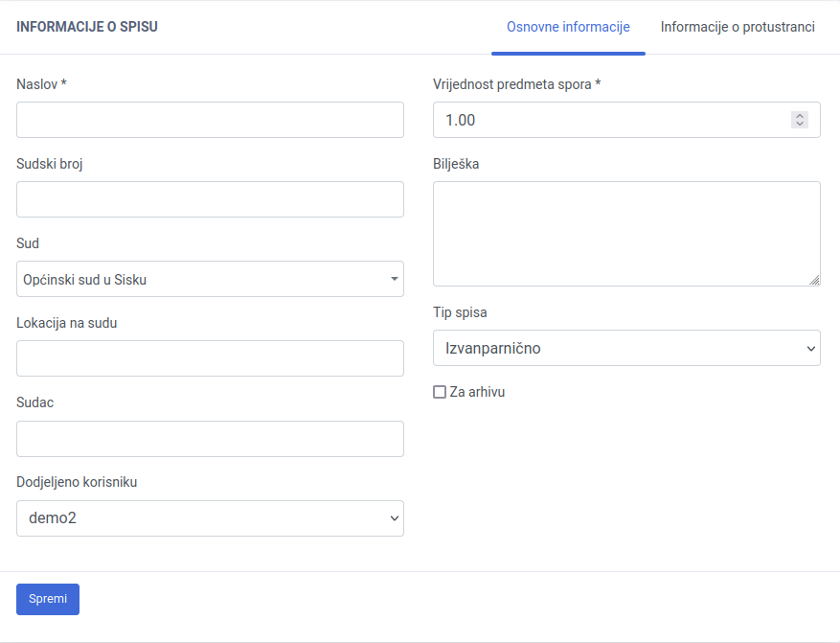Click the Bilješka field label
The image size is (840, 643).
[456, 164]
